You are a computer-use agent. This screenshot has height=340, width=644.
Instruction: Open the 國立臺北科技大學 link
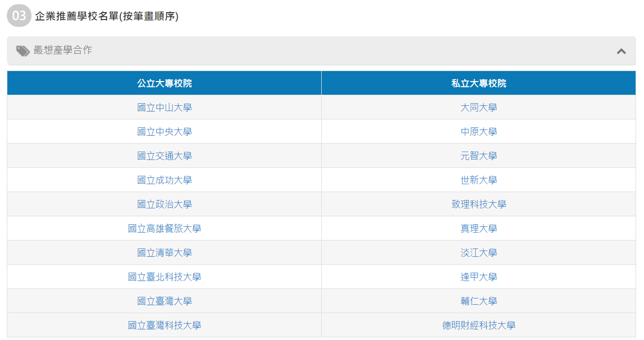pos(165,277)
